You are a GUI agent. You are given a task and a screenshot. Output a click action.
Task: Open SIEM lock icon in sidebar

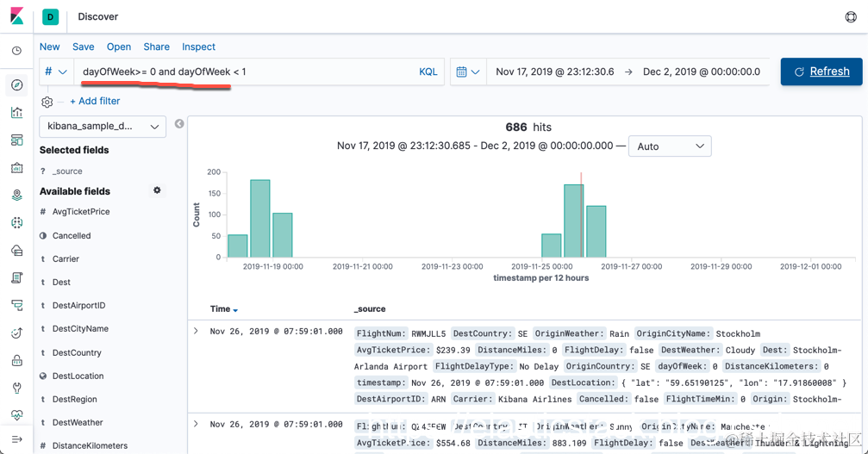17,361
